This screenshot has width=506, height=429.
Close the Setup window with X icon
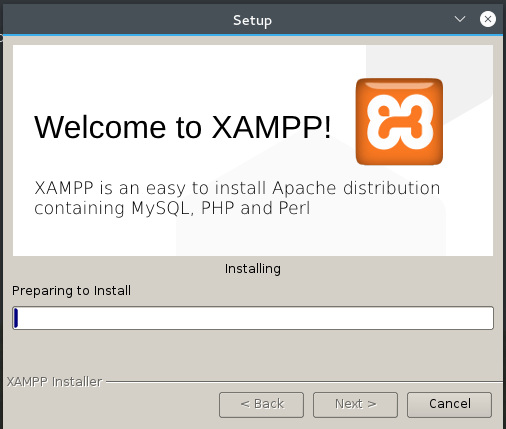pyautogui.click(x=488, y=19)
